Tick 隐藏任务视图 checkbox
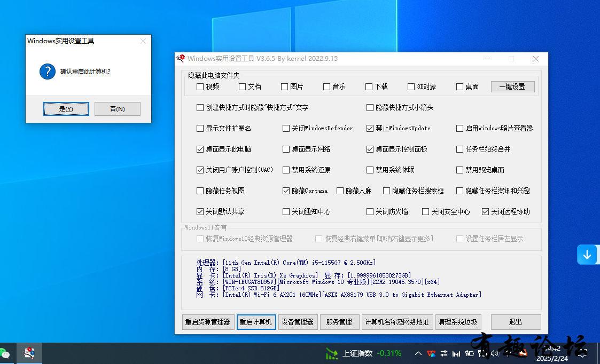600x364 pixels. pos(200,191)
